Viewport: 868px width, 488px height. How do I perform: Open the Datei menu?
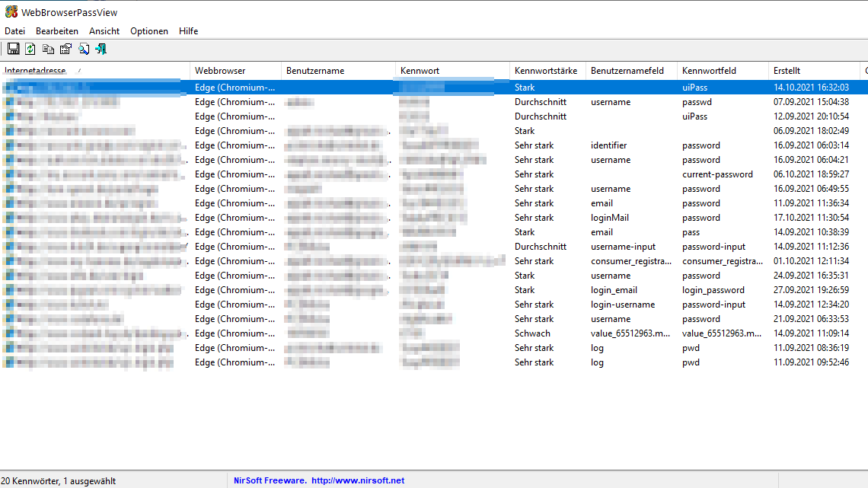[15, 31]
